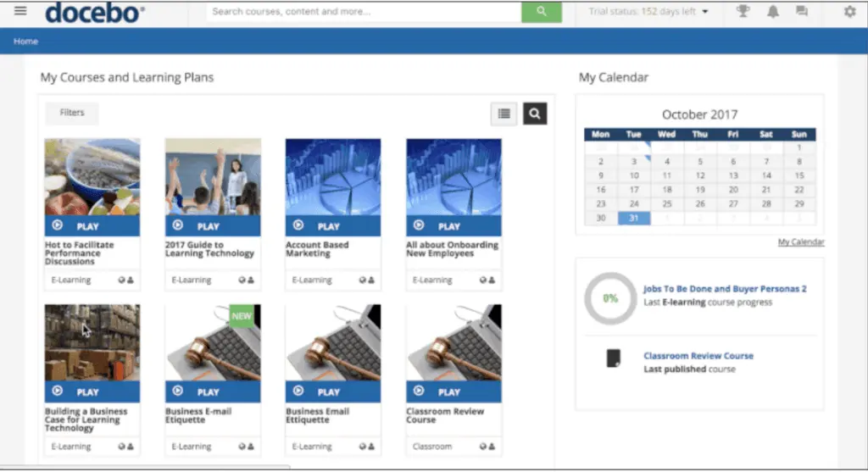Screen dimensions: 868x472
Task: Open the settings gear icon
Action: pyautogui.click(x=849, y=11)
